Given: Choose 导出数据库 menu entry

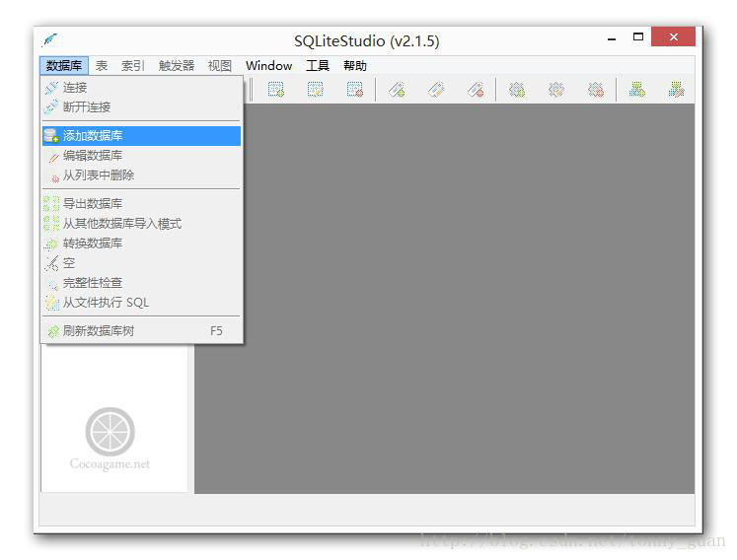Looking at the screenshot, I should 141,204.
